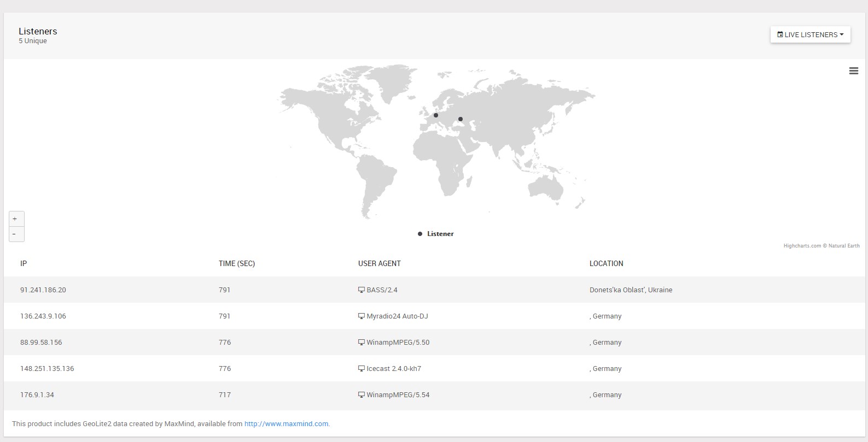
Task: Click the WinampMPEG/5.54 user agent text
Action: [398, 394]
